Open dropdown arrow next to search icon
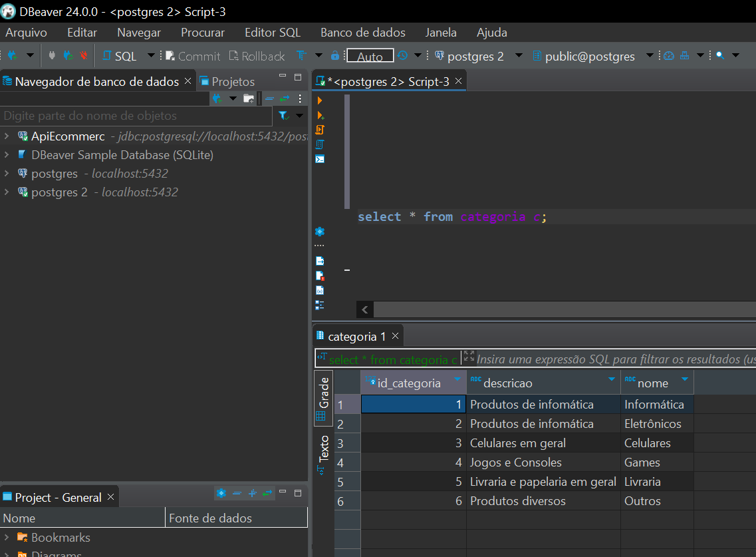This screenshot has width=756, height=557. pyautogui.click(x=736, y=55)
